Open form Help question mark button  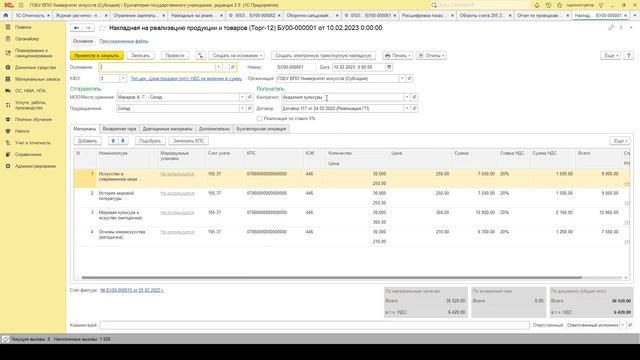(629, 55)
